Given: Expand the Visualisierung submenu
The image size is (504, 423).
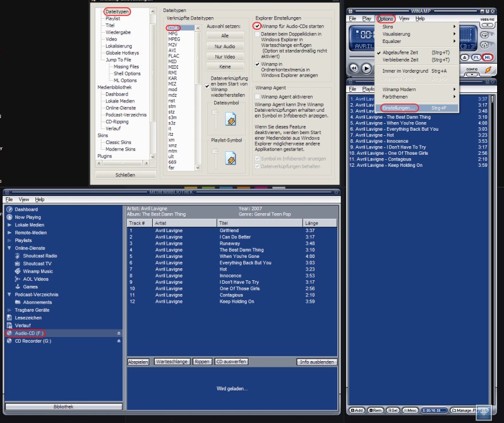Looking at the screenshot, I should 417,34.
